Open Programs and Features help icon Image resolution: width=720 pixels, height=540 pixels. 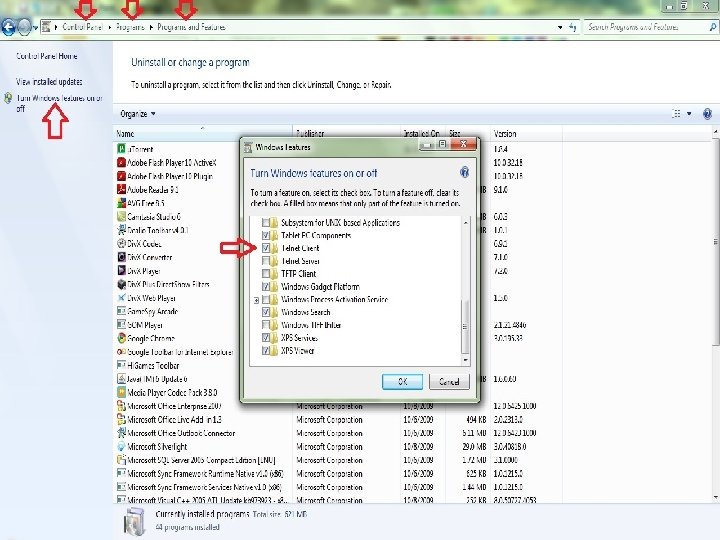coord(707,113)
